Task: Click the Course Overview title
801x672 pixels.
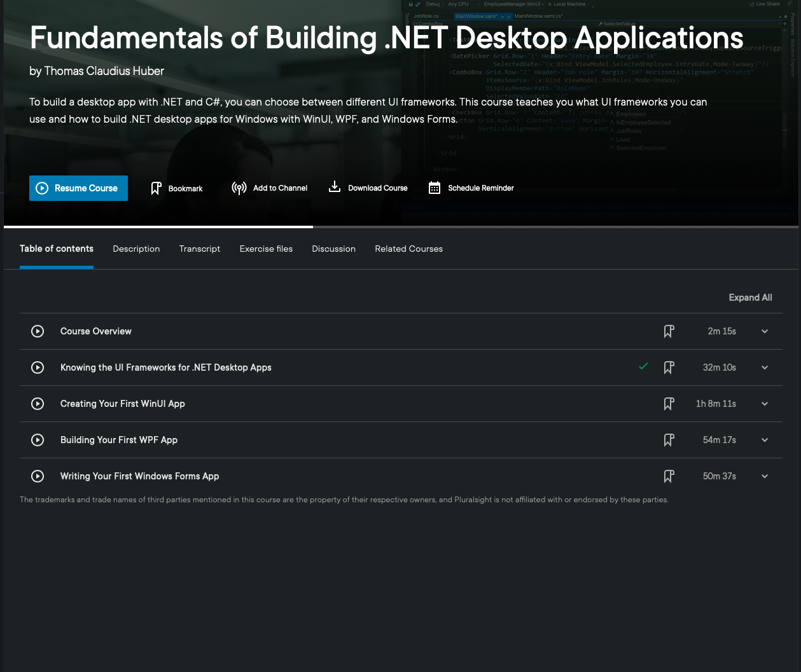Action: click(x=96, y=331)
